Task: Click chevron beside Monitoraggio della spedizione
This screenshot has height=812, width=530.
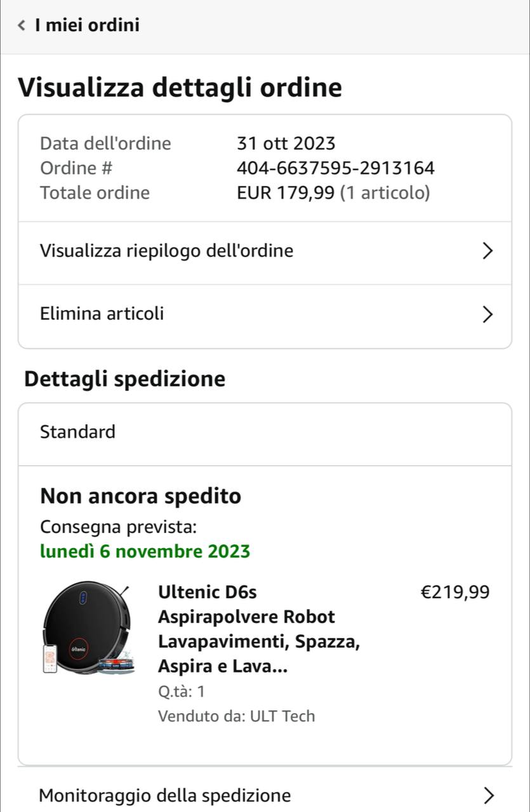Action: click(487, 795)
